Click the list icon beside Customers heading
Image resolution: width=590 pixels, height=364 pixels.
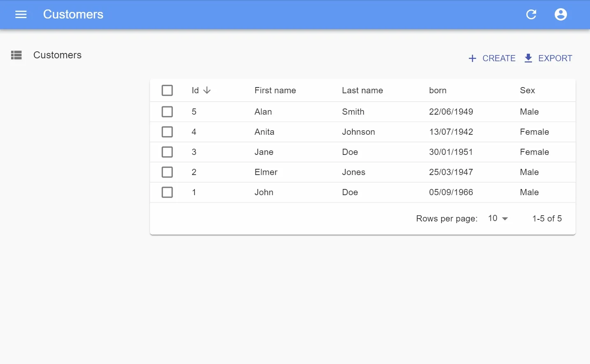point(16,55)
